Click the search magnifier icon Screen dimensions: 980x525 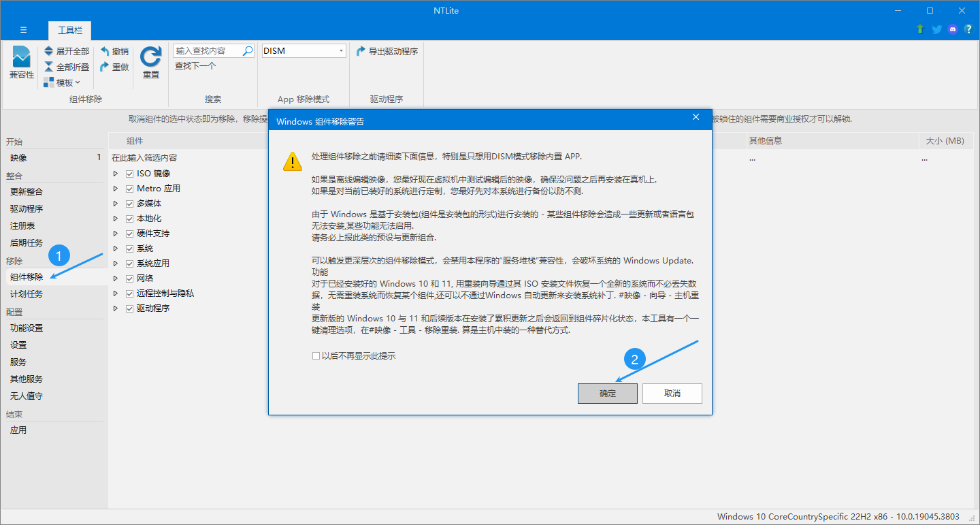click(x=248, y=50)
